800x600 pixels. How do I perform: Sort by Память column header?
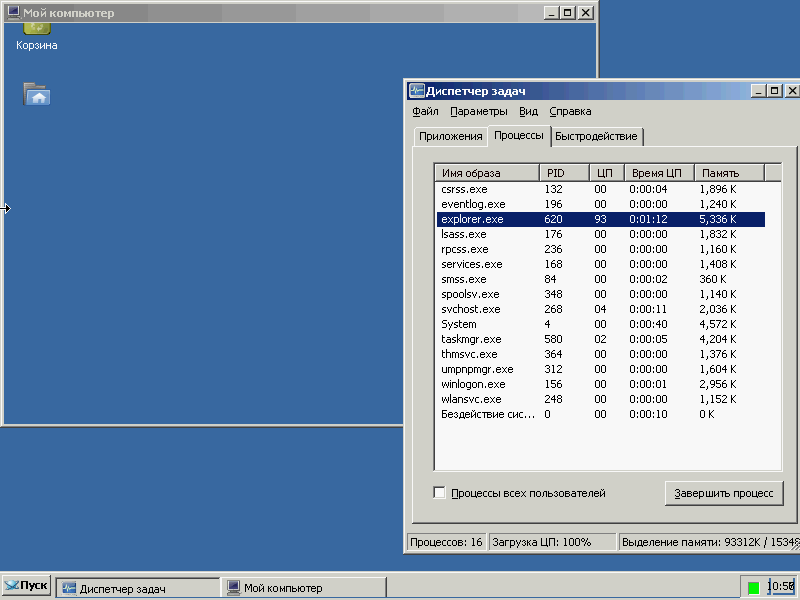[x=729, y=173]
